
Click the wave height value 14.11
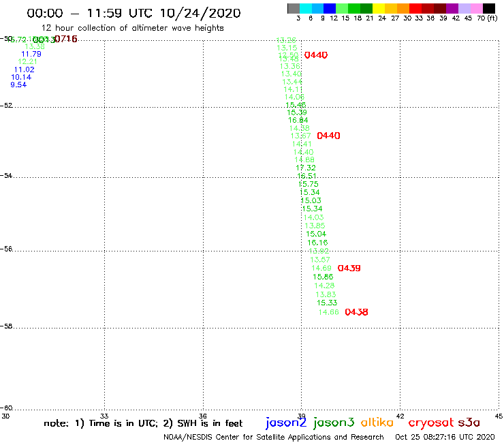coord(293,89)
